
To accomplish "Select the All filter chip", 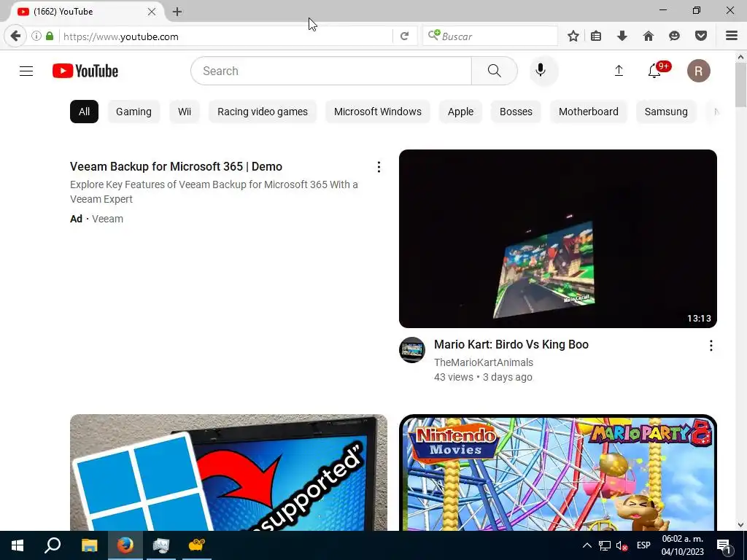I will [85, 112].
